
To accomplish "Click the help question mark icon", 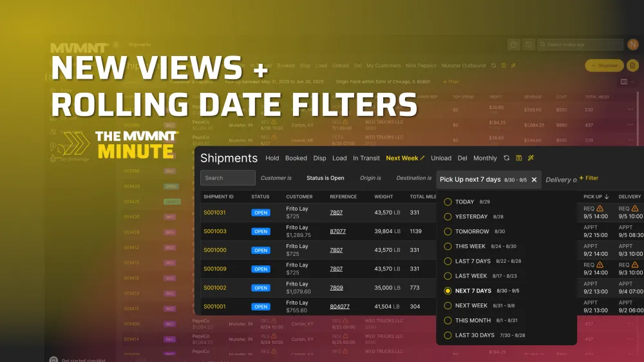I will 513,44.
